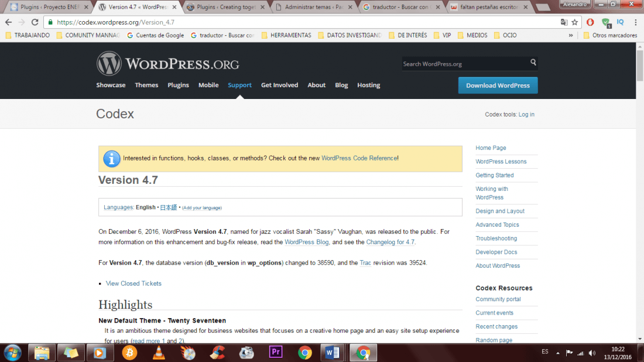This screenshot has width=644, height=362.
Task: Click the browser back arrow
Action: pyautogui.click(x=8, y=22)
